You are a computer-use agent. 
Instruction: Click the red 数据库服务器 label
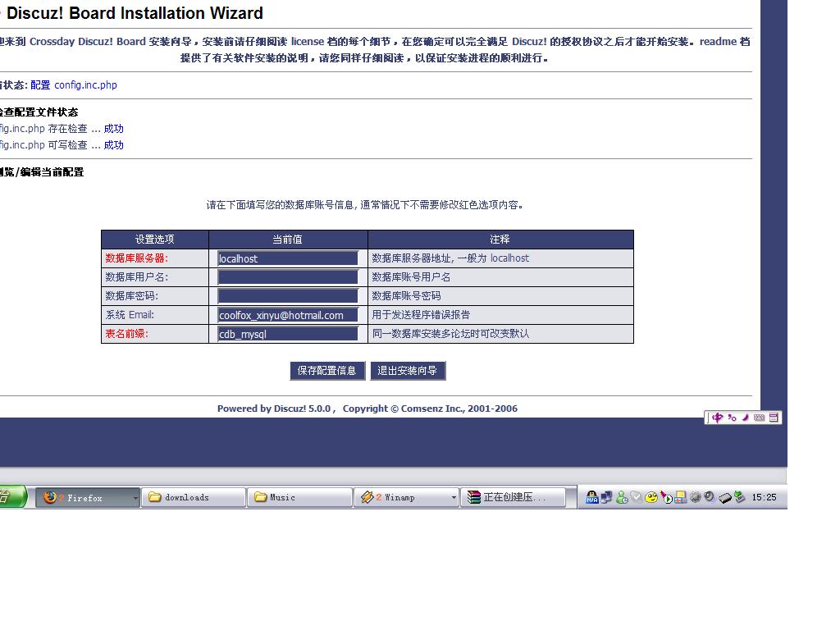point(137,258)
